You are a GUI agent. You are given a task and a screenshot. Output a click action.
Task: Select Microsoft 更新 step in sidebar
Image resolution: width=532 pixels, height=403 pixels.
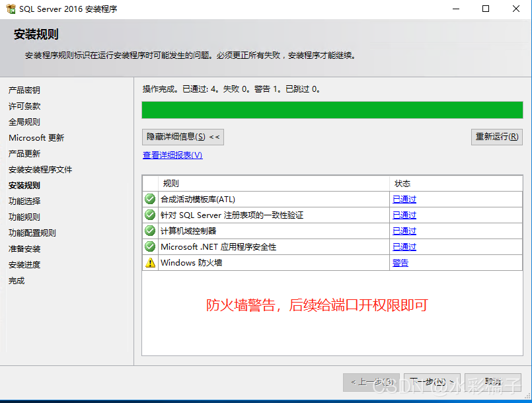[36, 137]
